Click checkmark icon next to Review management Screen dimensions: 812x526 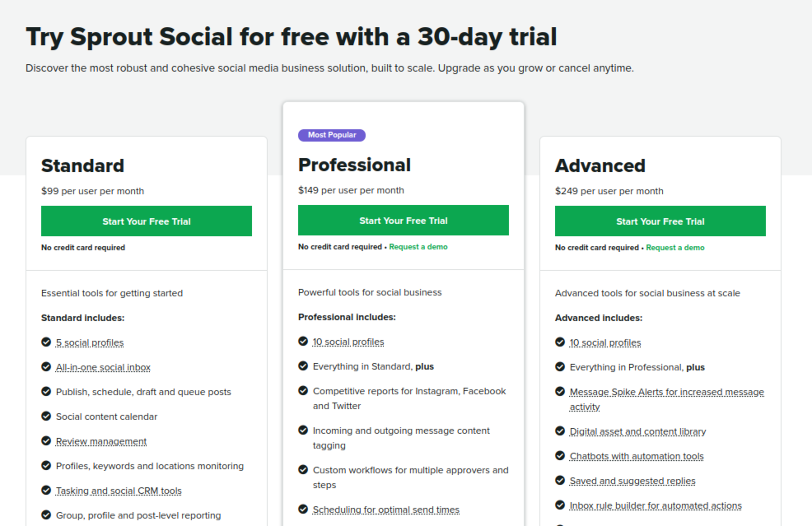[46, 441]
